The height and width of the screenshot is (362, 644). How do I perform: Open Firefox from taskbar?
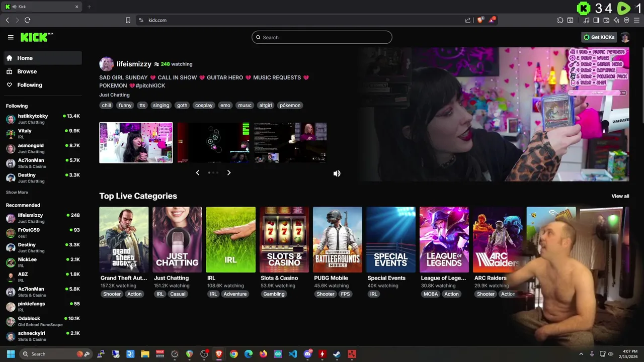[263, 354]
